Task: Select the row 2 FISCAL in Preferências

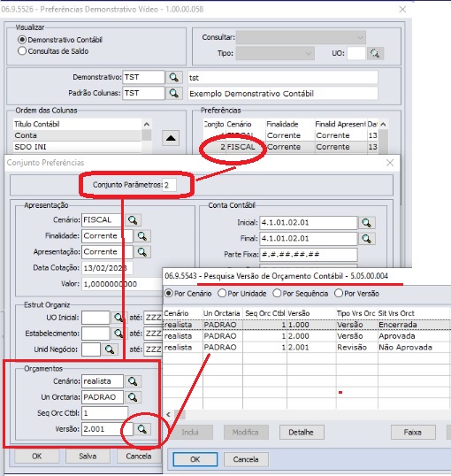Action: [290, 147]
